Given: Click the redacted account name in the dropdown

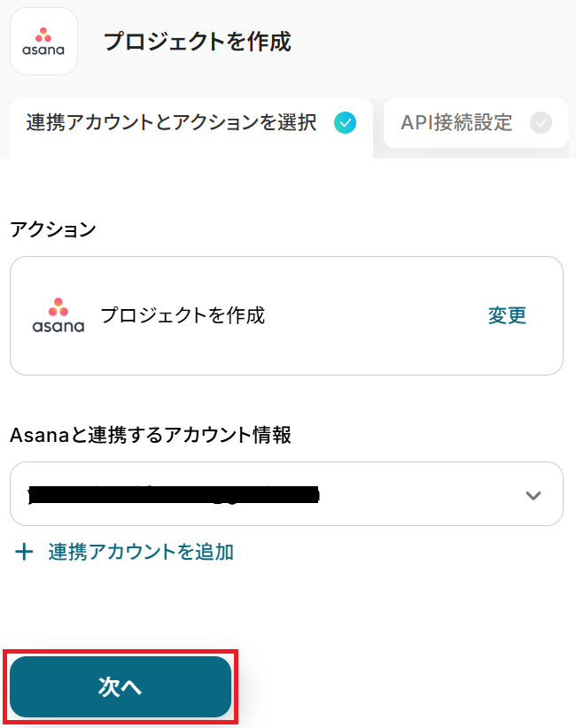Looking at the screenshot, I should [173, 494].
